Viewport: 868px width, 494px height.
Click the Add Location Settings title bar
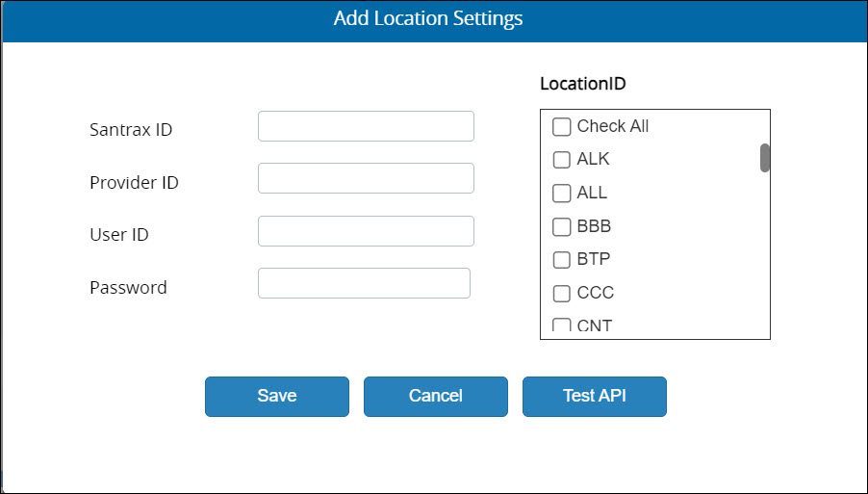coord(434,21)
